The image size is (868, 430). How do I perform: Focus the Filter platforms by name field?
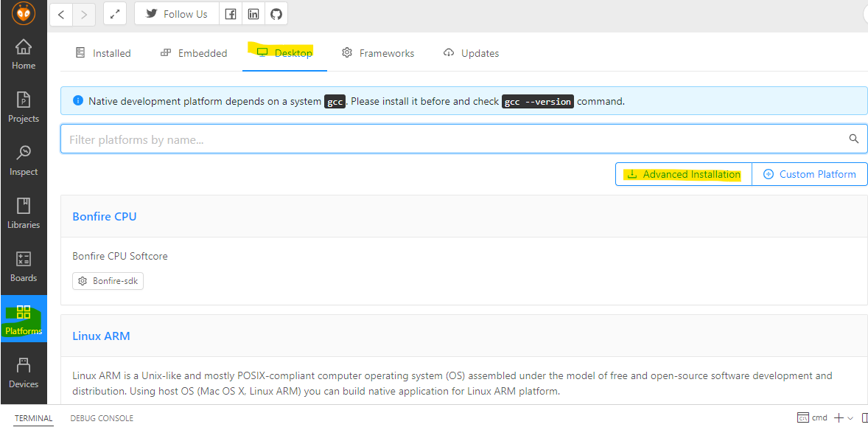click(464, 139)
